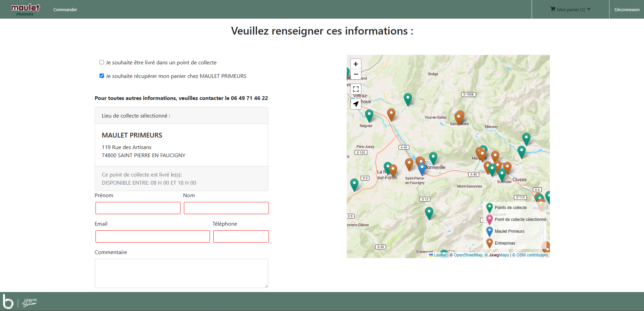644x311 pixels.
Task: Select the green marker east of Mieussy
Action: 526,139
